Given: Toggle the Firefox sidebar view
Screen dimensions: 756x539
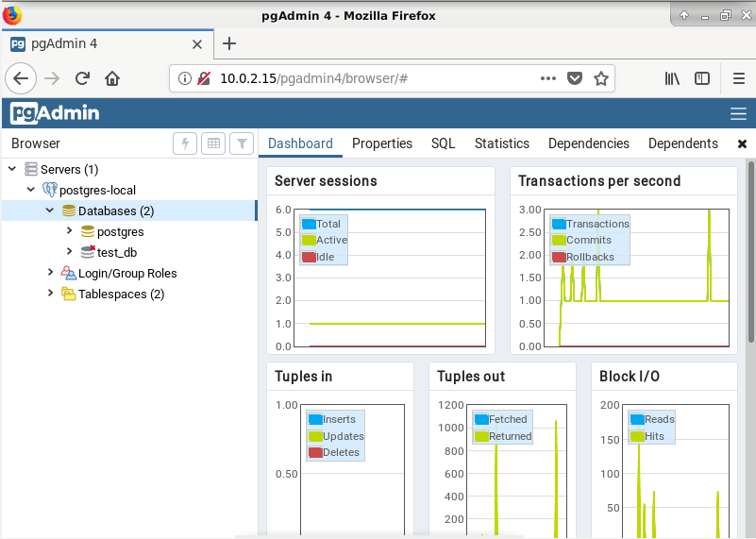Looking at the screenshot, I should coord(702,78).
